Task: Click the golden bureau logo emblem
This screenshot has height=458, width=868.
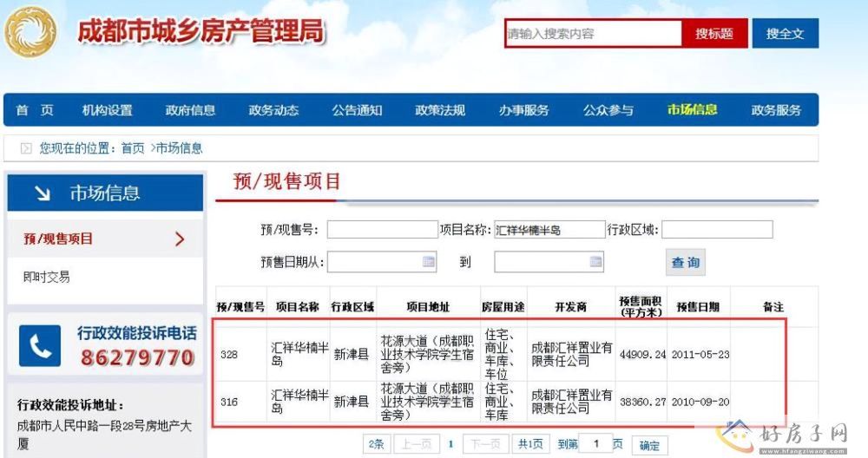Action: (x=30, y=33)
